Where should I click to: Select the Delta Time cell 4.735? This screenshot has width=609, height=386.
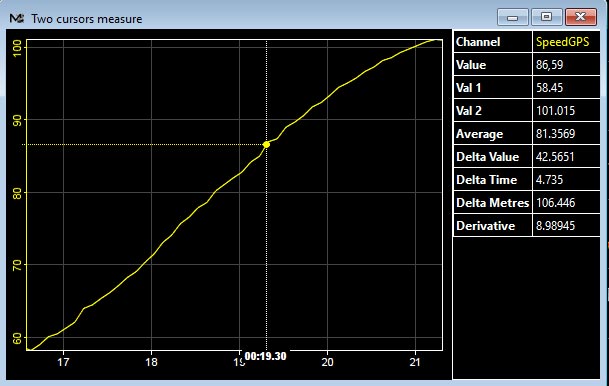[566, 179]
